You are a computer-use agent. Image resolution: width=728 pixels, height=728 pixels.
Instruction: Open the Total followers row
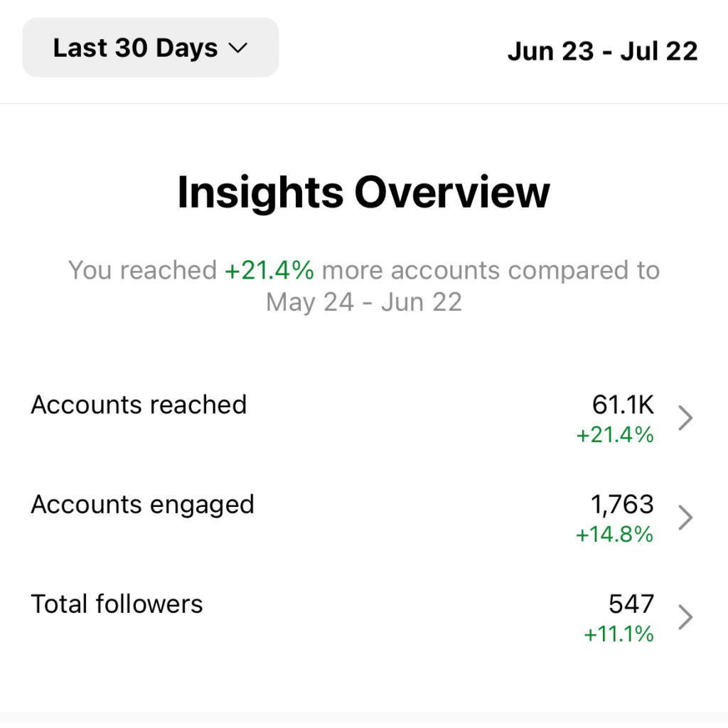117,604
